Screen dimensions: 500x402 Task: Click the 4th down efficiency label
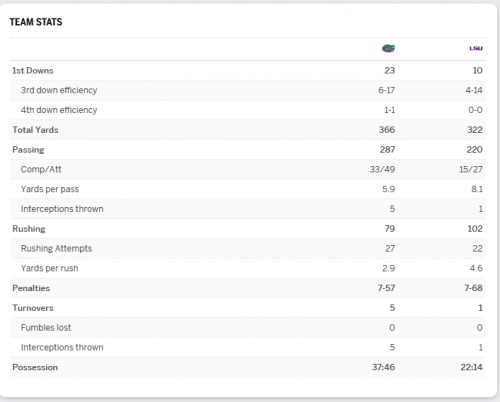(x=59, y=110)
